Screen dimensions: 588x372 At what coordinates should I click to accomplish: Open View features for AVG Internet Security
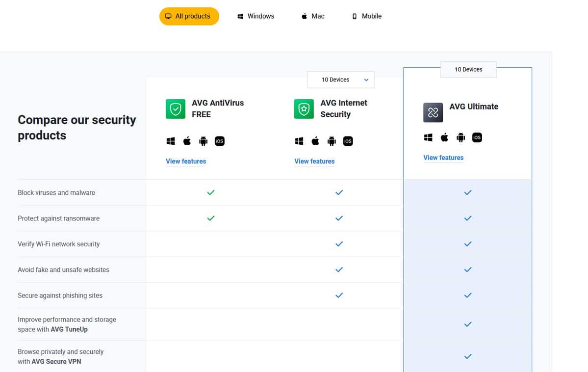tap(314, 161)
